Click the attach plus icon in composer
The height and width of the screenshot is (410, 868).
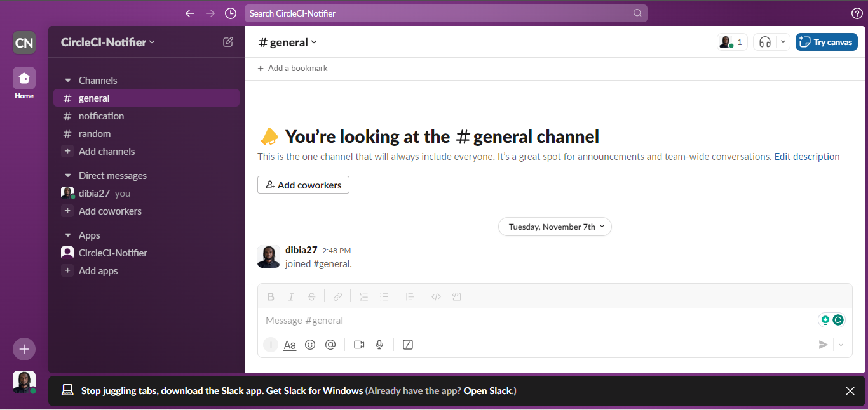[271, 345]
